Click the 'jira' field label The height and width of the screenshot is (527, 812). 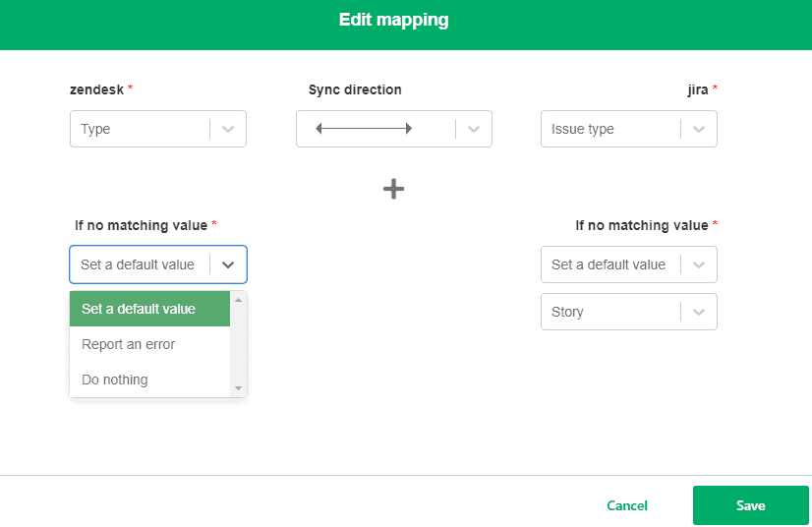click(698, 89)
